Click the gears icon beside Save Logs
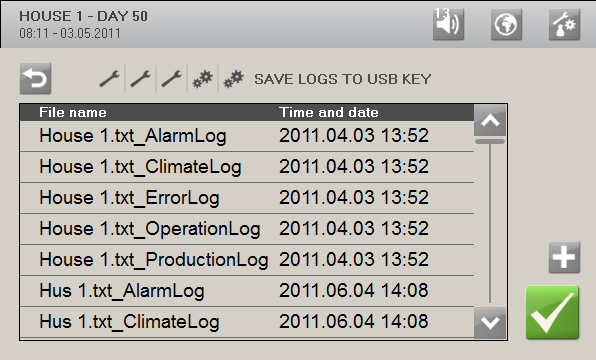 coord(233,79)
